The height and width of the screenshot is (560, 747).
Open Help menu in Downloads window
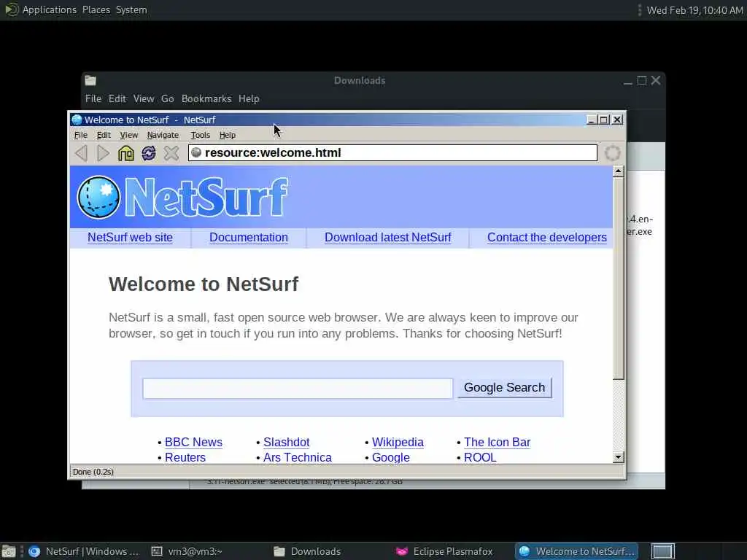[x=249, y=98]
